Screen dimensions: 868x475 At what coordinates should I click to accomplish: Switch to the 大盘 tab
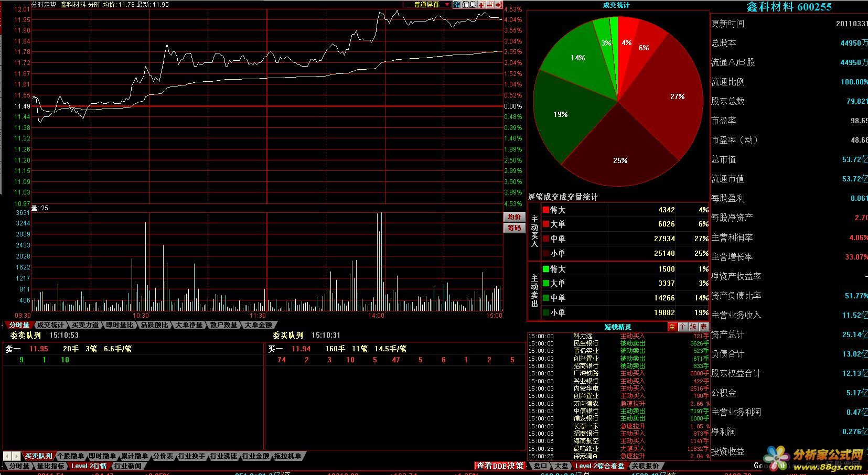click(x=561, y=466)
